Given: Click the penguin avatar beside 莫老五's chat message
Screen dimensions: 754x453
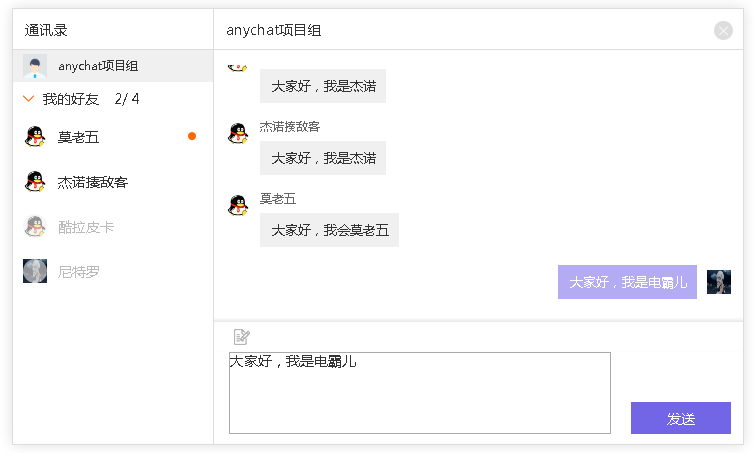Looking at the screenshot, I should coord(238,205).
